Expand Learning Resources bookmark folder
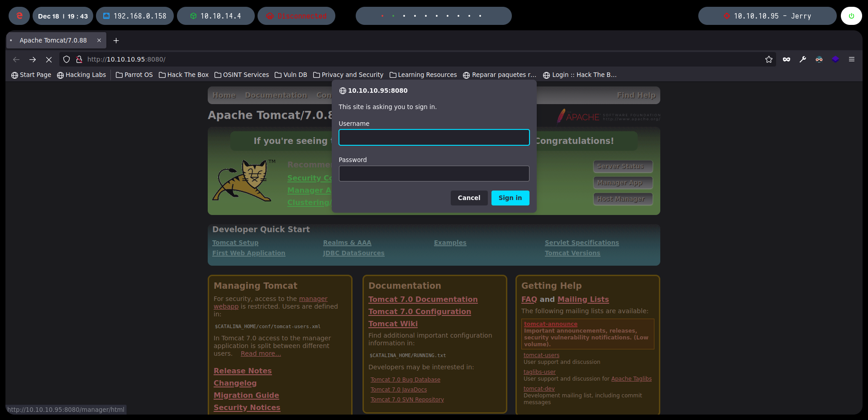This screenshot has height=420, width=868. (x=423, y=75)
